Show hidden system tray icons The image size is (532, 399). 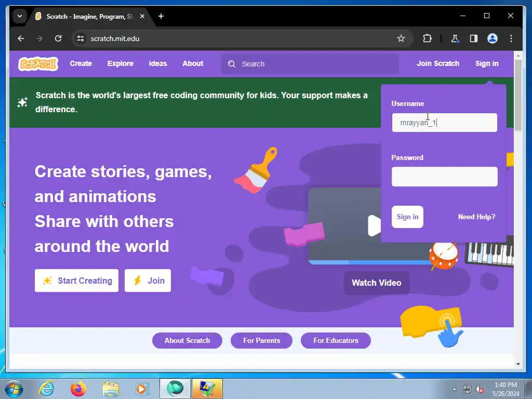[454, 390]
